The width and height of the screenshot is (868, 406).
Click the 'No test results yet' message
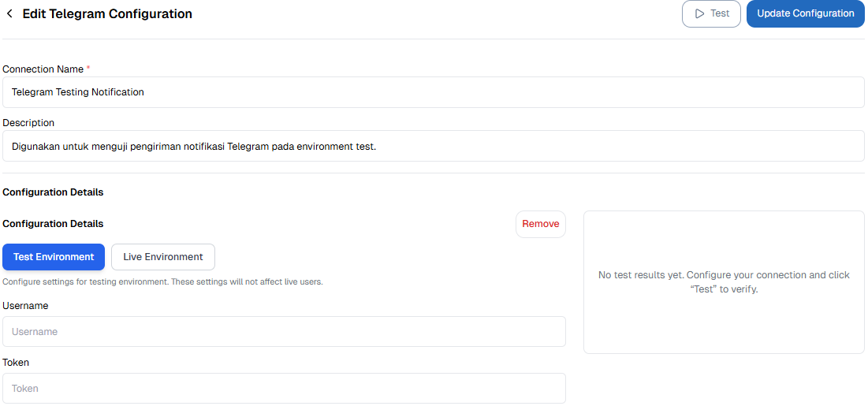tap(724, 282)
